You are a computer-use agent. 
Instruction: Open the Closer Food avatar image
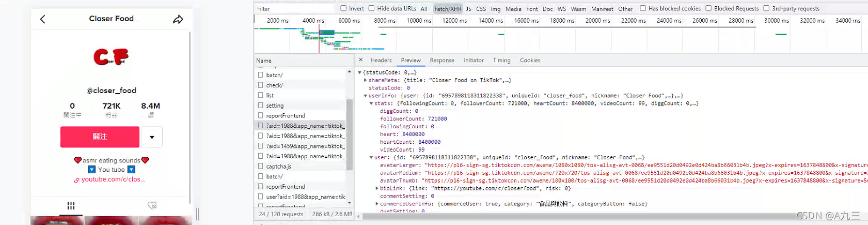pos(111,57)
